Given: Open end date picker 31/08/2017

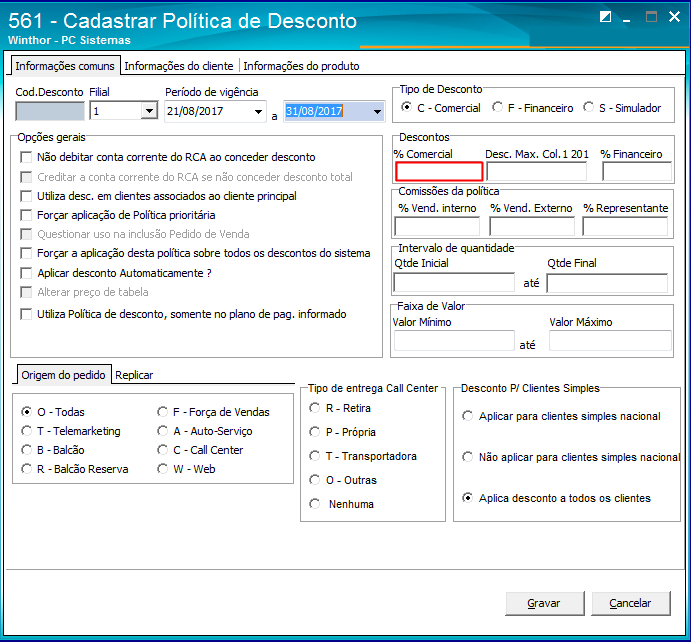Looking at the screenshot, I should tap(378, 111).
